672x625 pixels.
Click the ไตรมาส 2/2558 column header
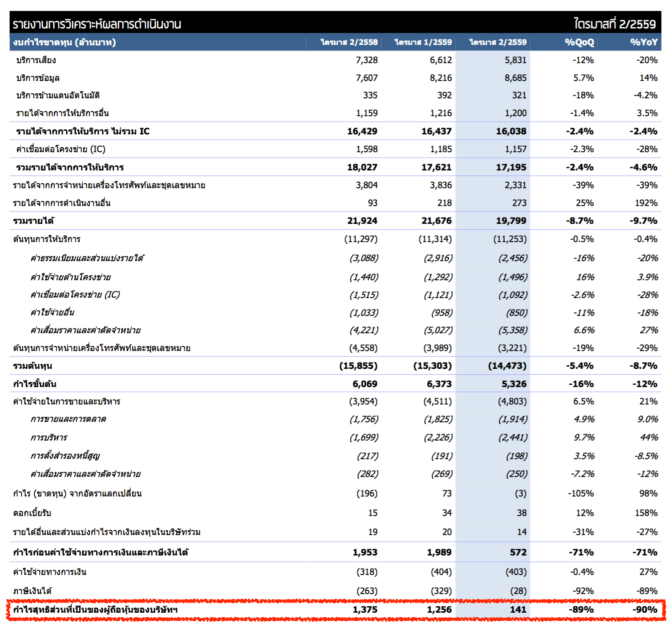tap(349, 42)
